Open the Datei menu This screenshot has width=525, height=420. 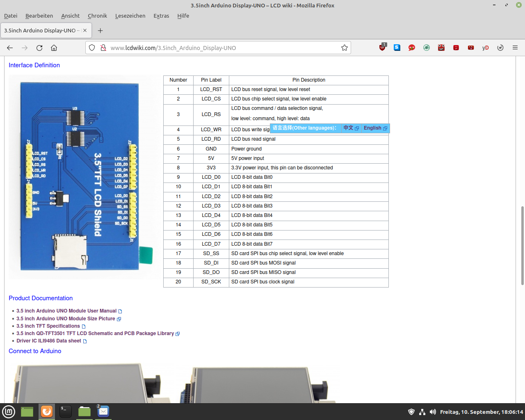coord(11,16)
